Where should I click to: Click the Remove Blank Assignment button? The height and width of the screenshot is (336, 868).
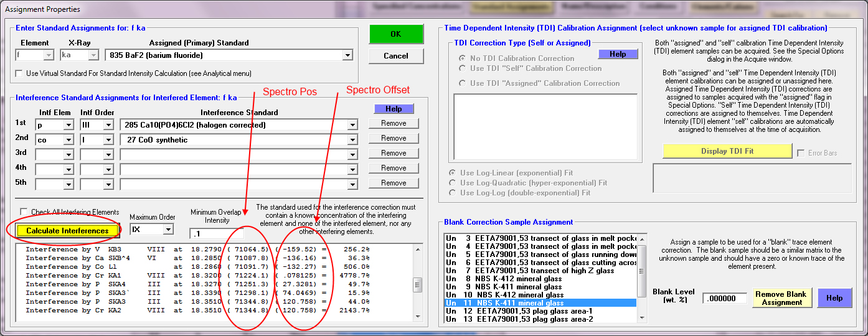781,298
